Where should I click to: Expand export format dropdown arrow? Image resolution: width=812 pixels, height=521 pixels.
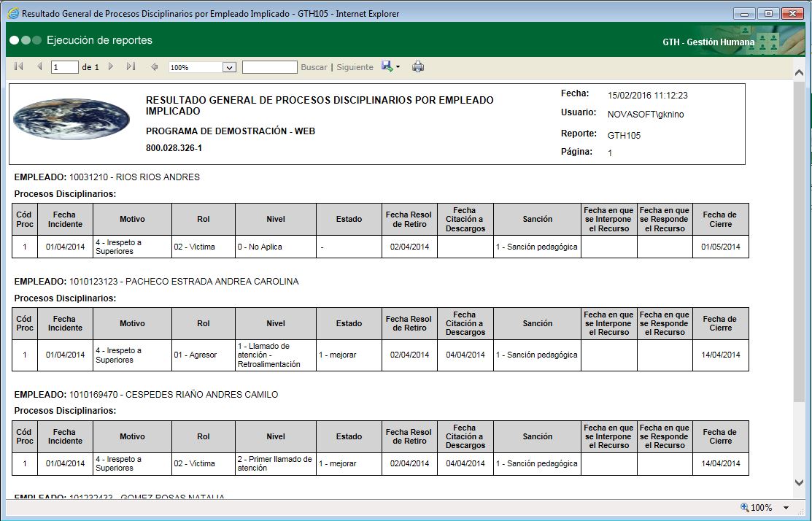coord(398,67)
